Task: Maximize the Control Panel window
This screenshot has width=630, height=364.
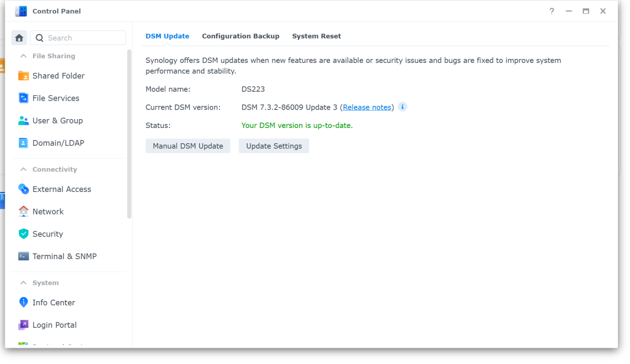Action: [586, 11]
